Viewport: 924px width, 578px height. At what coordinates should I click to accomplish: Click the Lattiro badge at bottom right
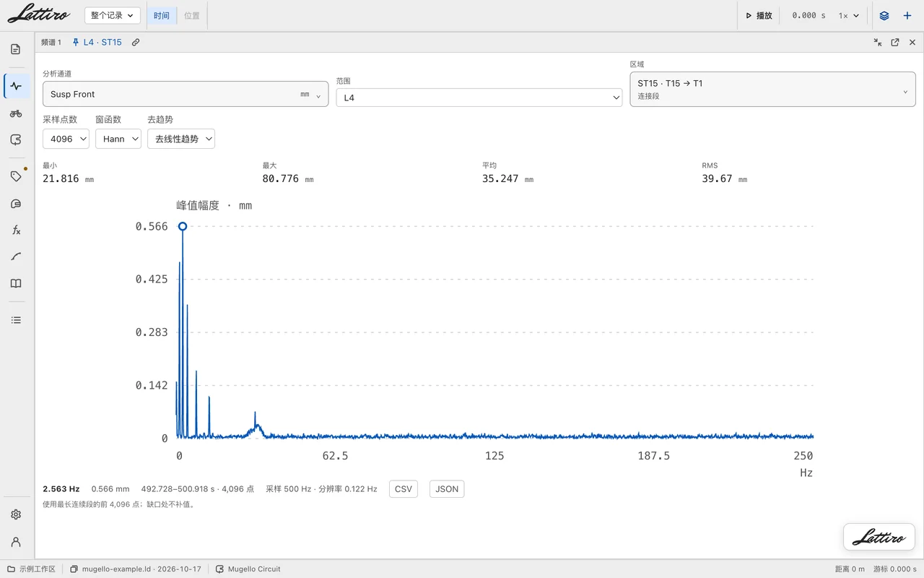[x=879, y=538]
